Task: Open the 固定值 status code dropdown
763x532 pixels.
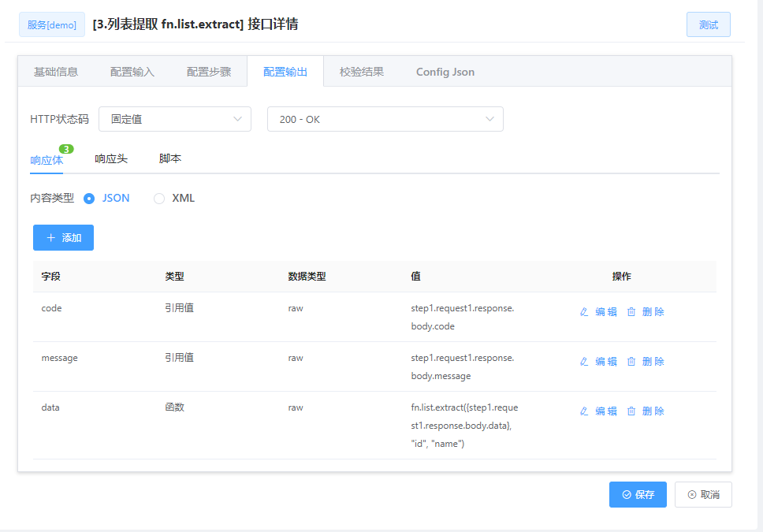Action: click(174, 118)
